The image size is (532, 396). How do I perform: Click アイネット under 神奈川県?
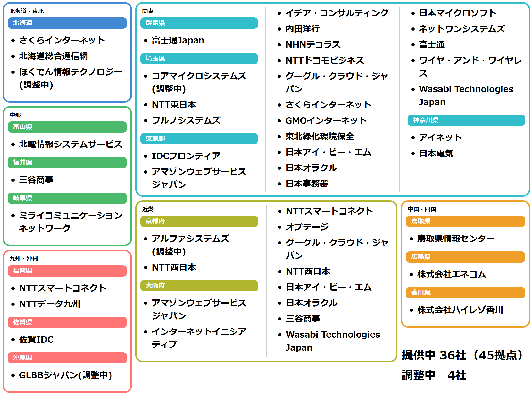pos(440,137)
